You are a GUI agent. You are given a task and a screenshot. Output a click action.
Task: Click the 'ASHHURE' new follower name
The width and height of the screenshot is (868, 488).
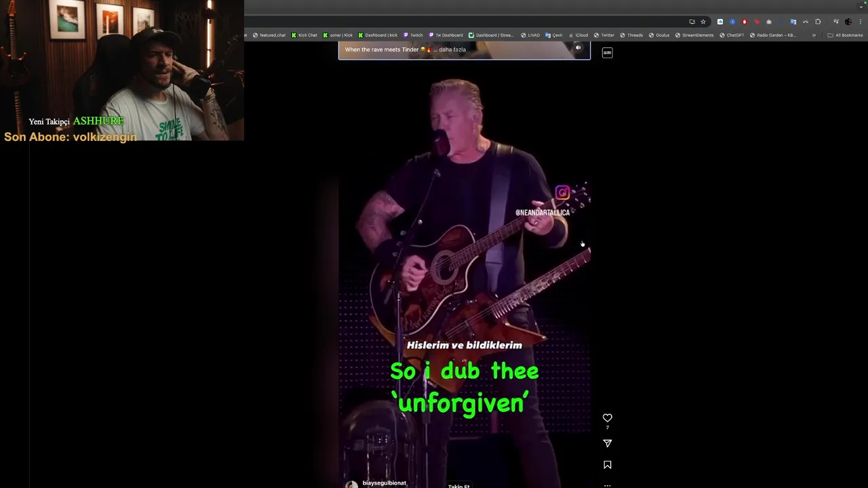pyautogui.click(x=98, y=121)
